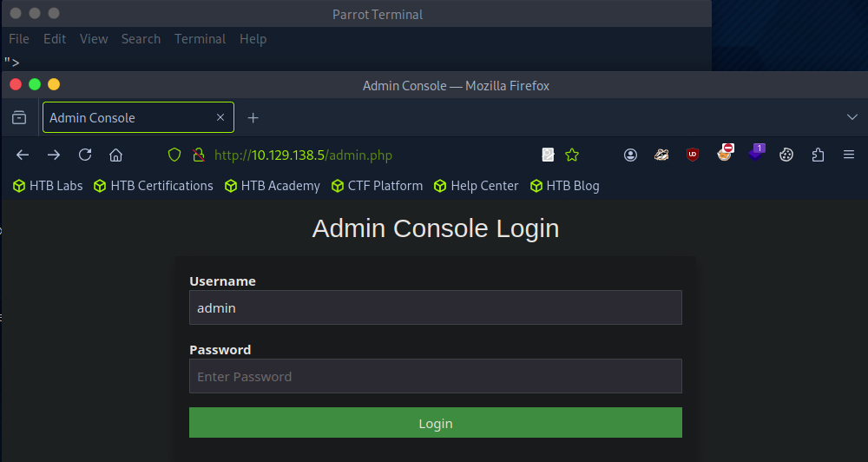Click the cookie editor extension icon
Screen dimensions: 868x462
click(786, 155)
